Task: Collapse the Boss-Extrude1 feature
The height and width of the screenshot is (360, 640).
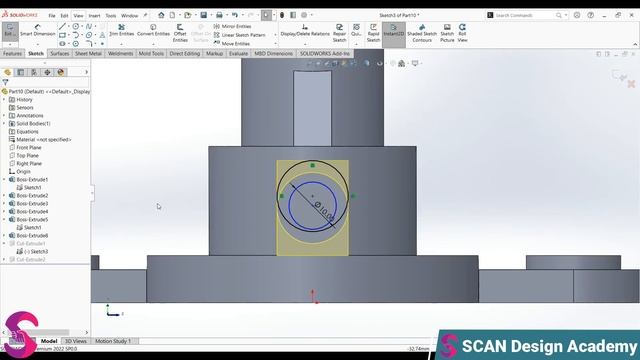Action: (4, 180)
